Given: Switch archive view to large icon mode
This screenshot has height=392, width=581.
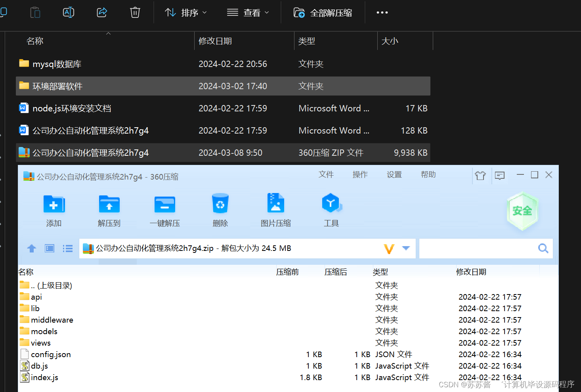Looking at the screenshot, I should coord(49,248).
